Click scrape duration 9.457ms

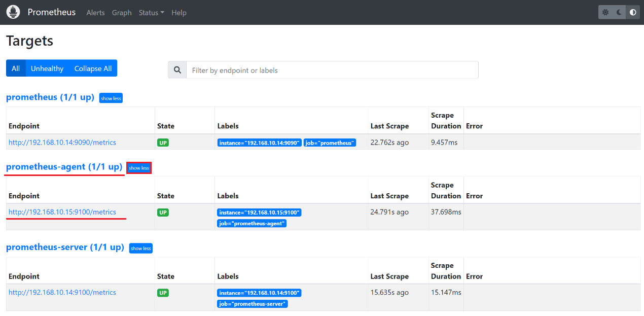pos(444,143)
